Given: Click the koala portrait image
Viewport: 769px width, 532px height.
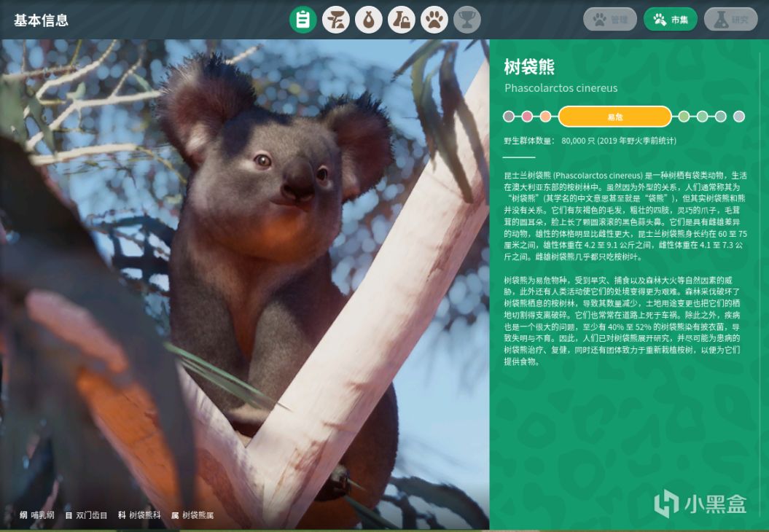Looking at the screenshot, I should click(245, 284).
